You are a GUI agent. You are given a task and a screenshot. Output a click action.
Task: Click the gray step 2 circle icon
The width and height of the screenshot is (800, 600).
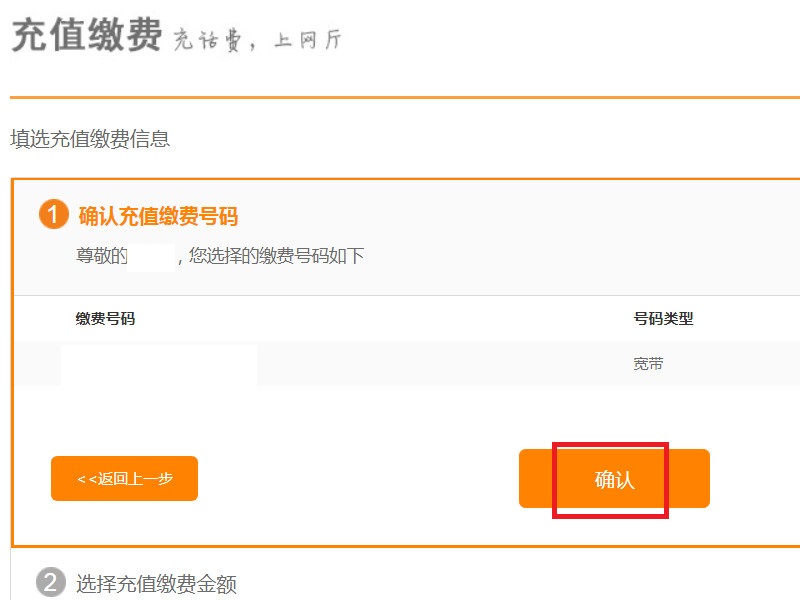(x=51, y=582)
